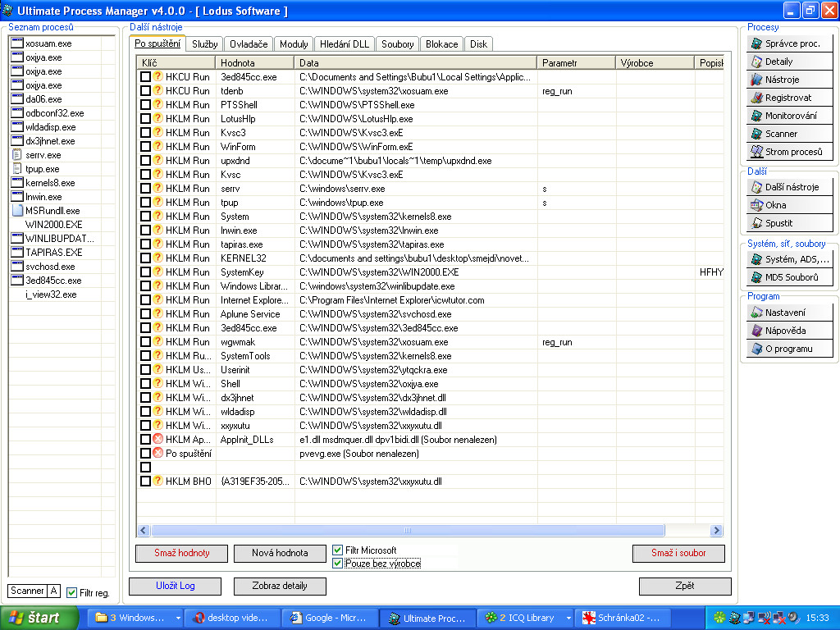Check the box for the upxdnd entry
The image size is (840, 630).
[145, 160]
